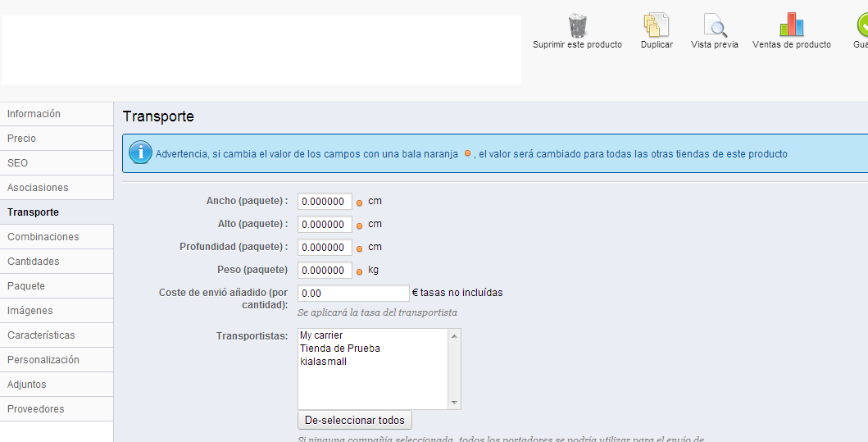
Task: Open Ventas de producto chart icon
Action: tap(791, 25)
